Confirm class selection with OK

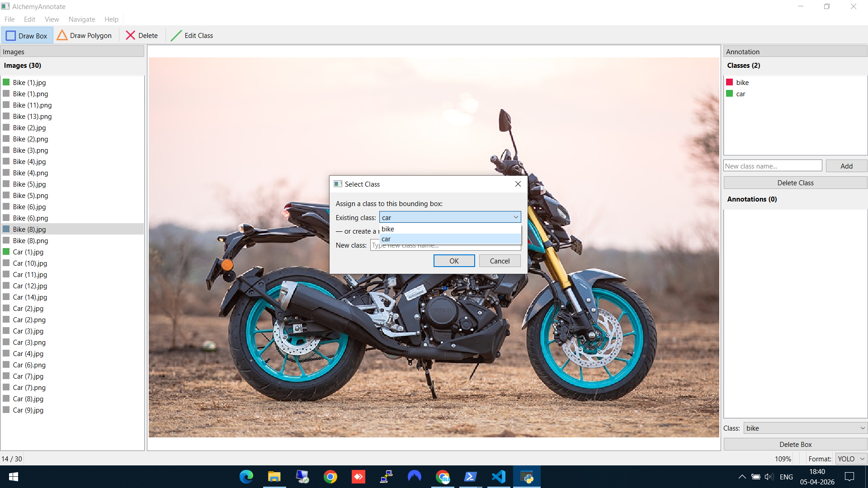[x=454, y=261]
